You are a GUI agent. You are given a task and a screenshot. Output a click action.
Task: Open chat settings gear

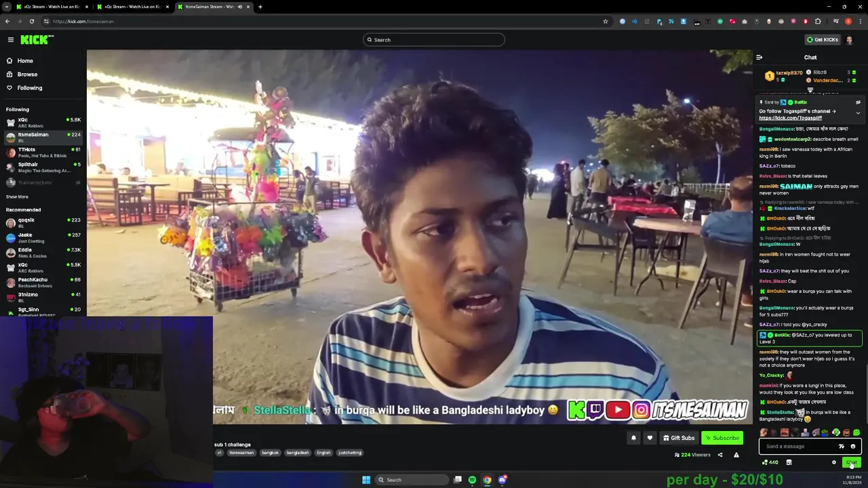pyautogui.click(x=834, y=462)
